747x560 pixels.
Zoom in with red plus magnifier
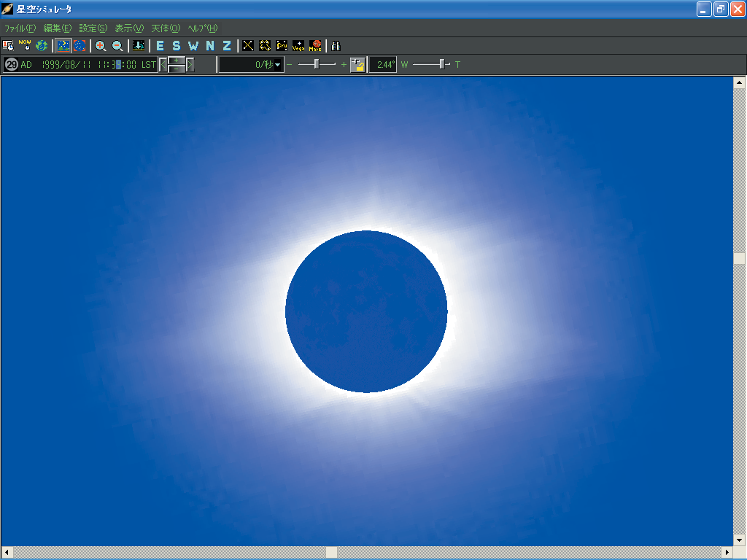pyautogui.click(x=101, y=46)
